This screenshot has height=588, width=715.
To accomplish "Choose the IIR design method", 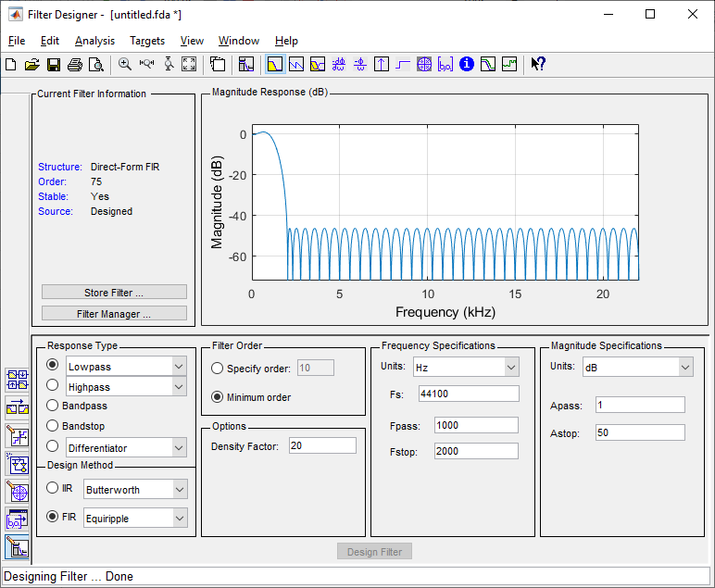I will click(x=53, y=488).
